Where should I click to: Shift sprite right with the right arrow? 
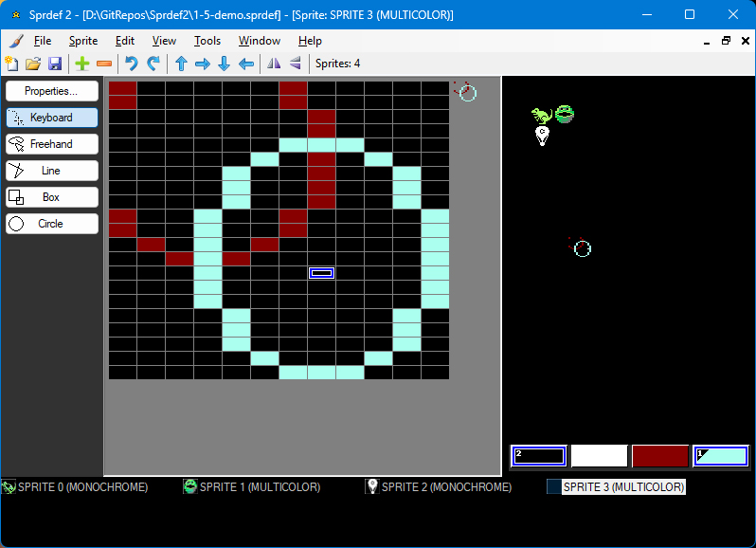click(x=203, y=64)
